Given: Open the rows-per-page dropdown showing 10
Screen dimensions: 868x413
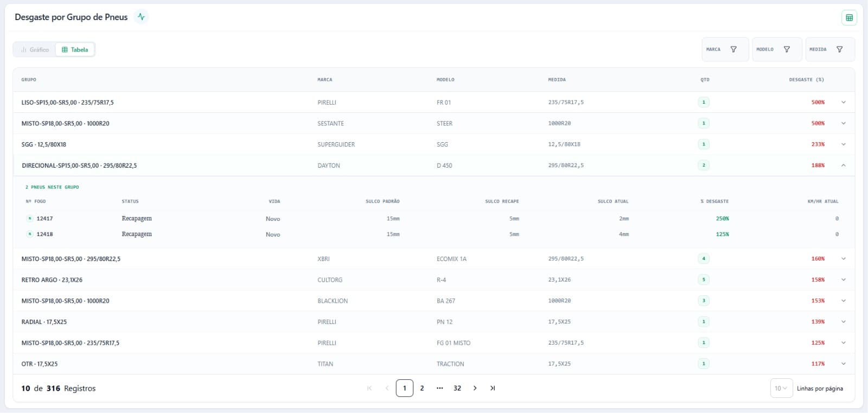Looking at the screenshot, I should click(781, 388).
